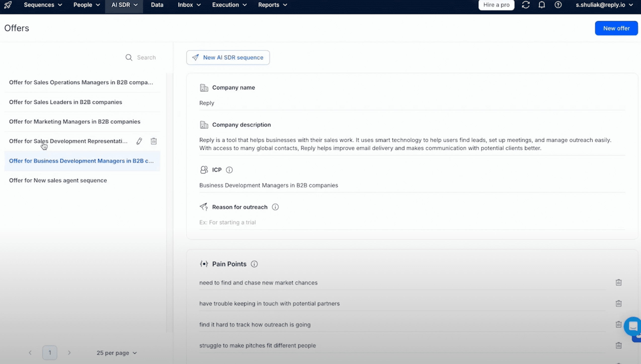Click the Reply rocket logo icon
Image resolution: width=641 pixels, height=364 pixels.
8,5
